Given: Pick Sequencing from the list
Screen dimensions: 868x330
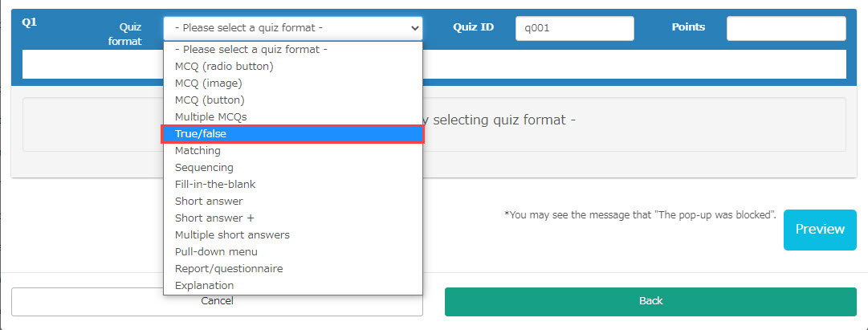Looking at the screenshot, I should 204,167.
